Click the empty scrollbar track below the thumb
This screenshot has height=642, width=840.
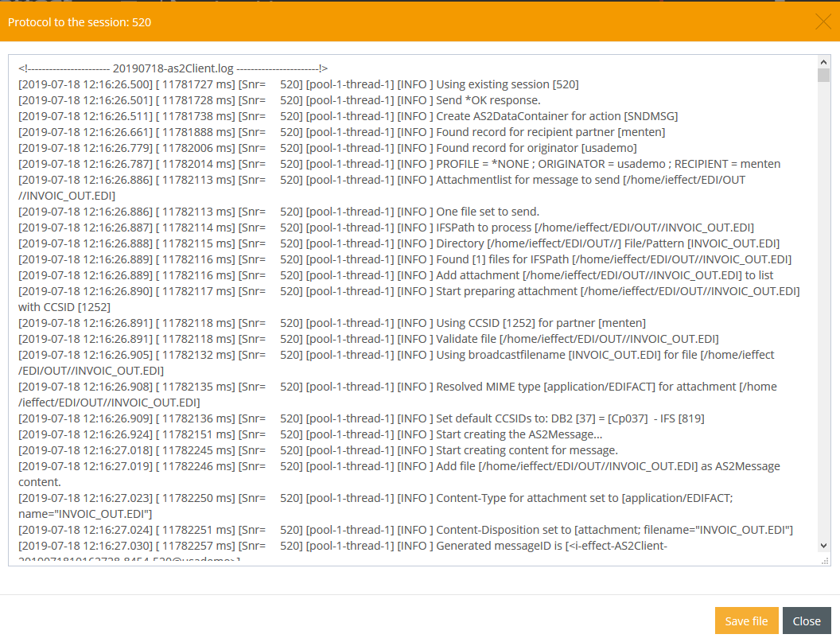click(823, 318)
